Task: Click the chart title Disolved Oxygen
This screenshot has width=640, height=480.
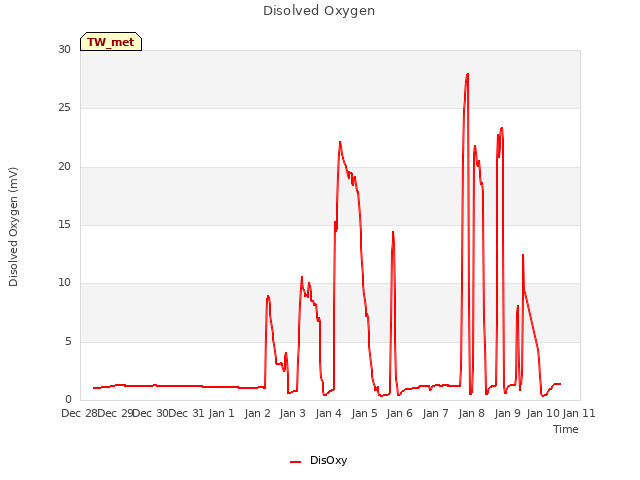Action: [x=319, y=11]
